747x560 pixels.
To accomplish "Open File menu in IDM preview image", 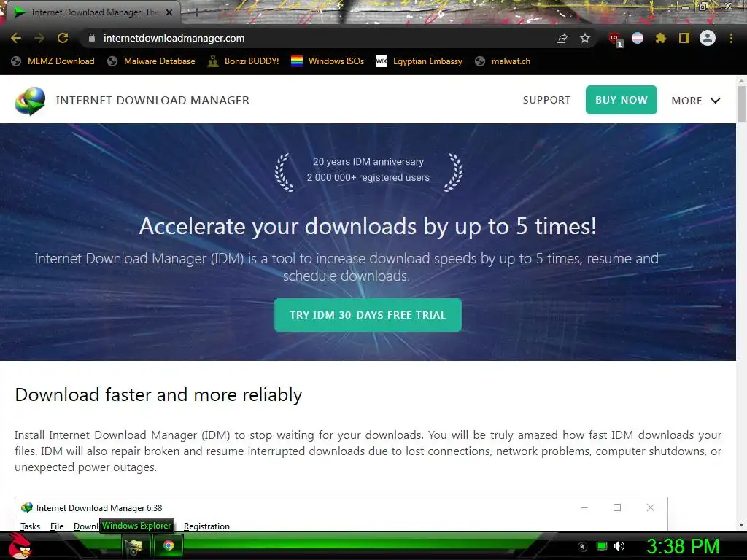I will (x=57, y=526).
